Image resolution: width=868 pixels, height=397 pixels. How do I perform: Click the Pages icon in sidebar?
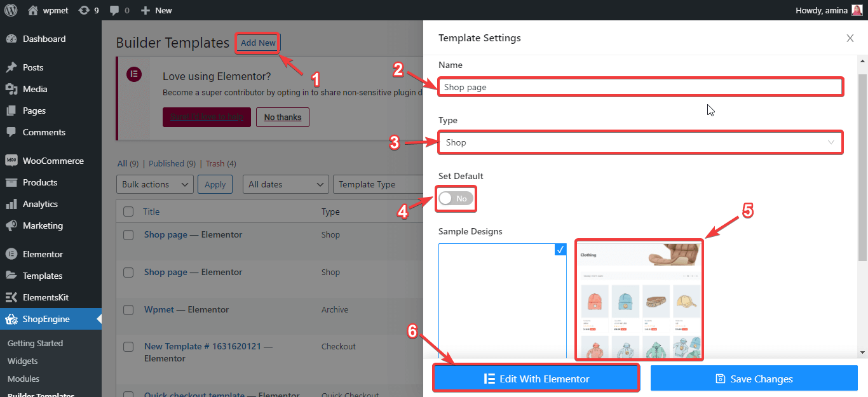(11, 111)
